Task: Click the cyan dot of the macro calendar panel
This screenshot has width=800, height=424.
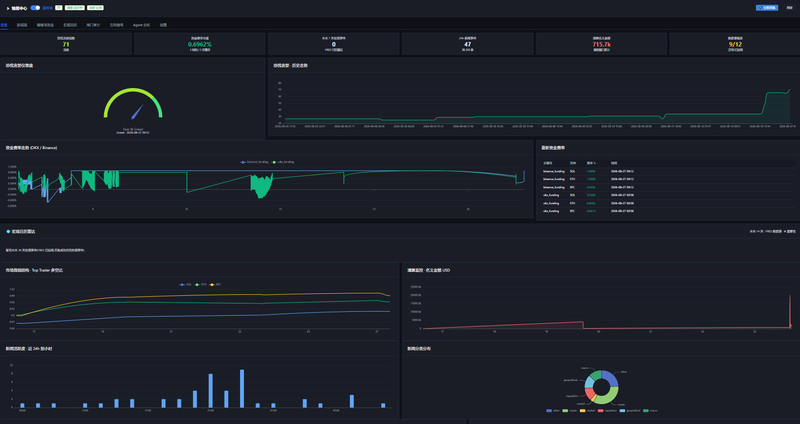Action: [x=8, y=232]
